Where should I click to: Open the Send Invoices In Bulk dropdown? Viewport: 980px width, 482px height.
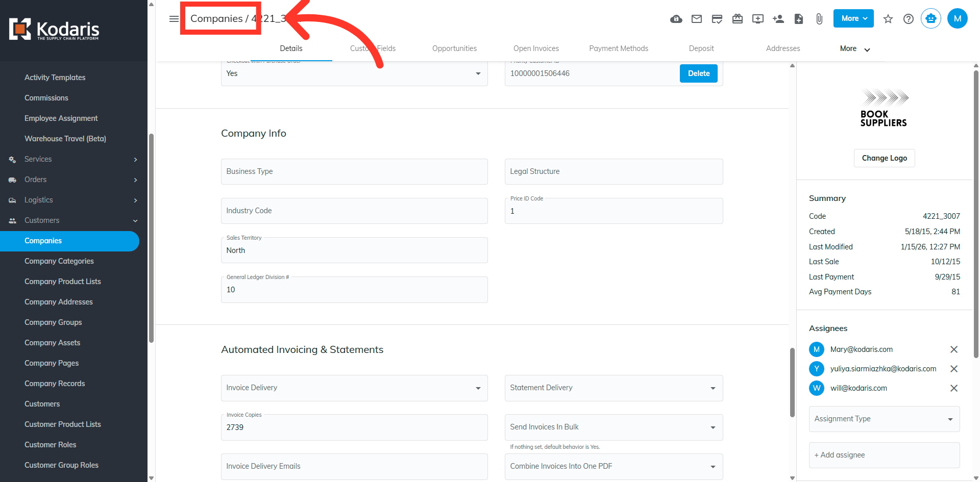614,427
